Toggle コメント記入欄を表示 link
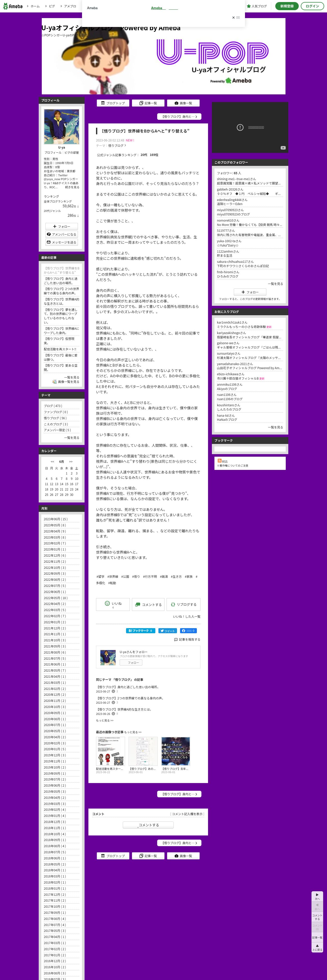The image size is (327, 980). point(187,814)
